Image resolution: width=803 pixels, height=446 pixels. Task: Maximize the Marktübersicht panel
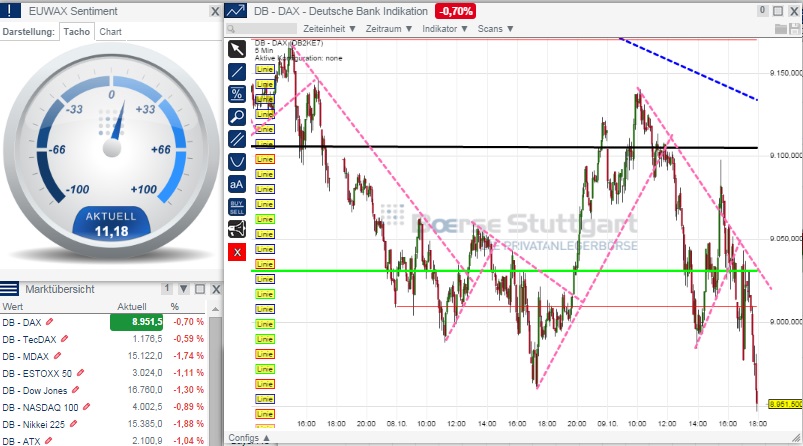click(x=200, y=289)
